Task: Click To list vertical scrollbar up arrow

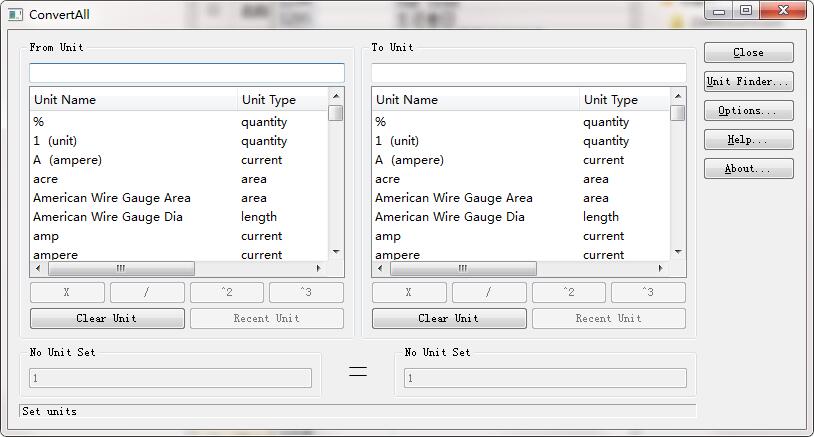Action: 677,96
